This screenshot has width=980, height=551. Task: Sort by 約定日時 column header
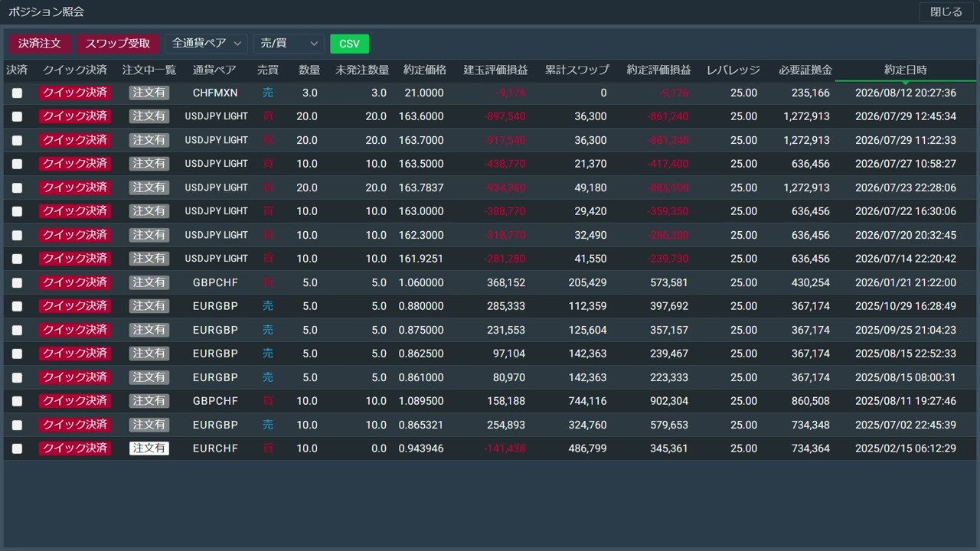pyautogui.click(x=906, y=70)
